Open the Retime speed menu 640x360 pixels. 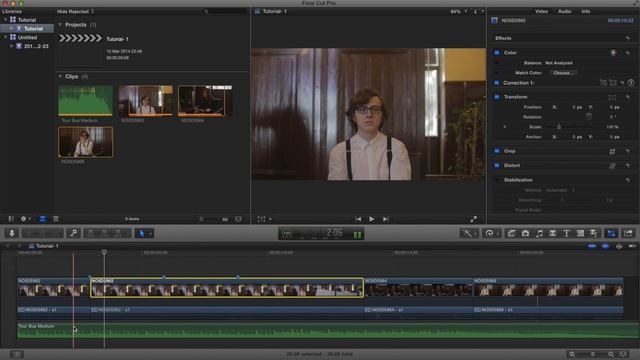coord(490,233)
